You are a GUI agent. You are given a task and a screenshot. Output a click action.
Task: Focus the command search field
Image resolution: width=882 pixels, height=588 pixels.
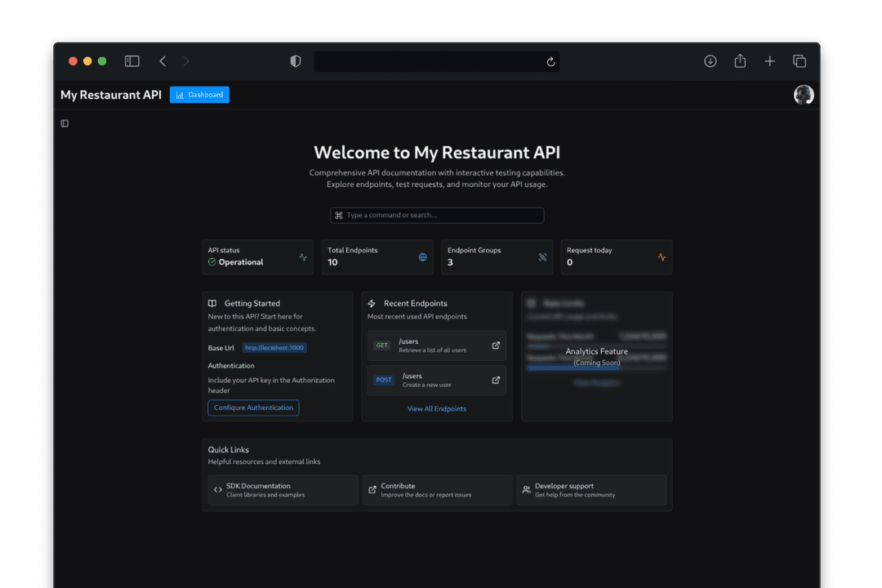[x=437, y=215]
